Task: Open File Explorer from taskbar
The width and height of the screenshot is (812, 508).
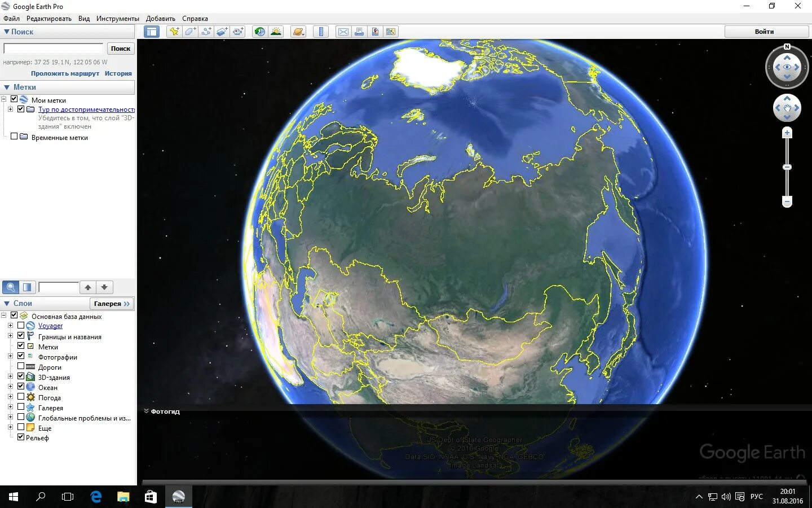Action: point(123,497)
